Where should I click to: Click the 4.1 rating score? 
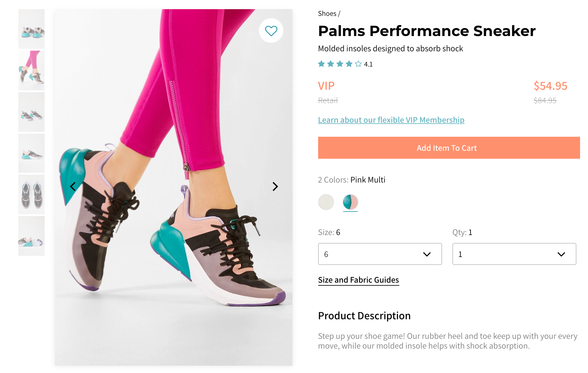pos(368,64)
